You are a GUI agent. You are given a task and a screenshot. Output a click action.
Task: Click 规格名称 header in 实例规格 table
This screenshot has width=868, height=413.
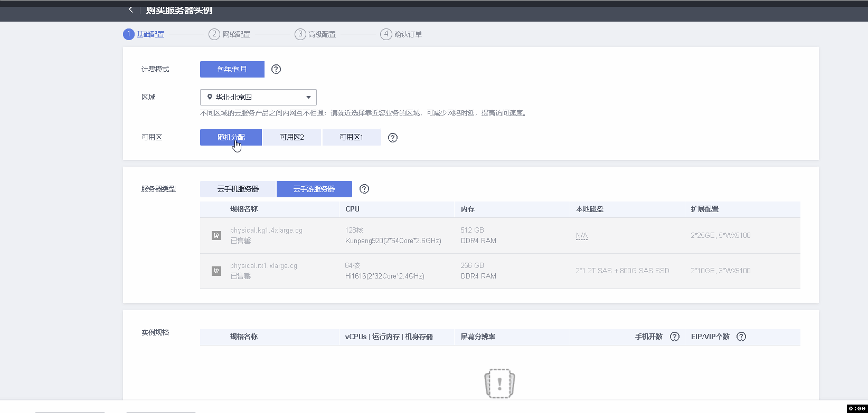(244, 337)
